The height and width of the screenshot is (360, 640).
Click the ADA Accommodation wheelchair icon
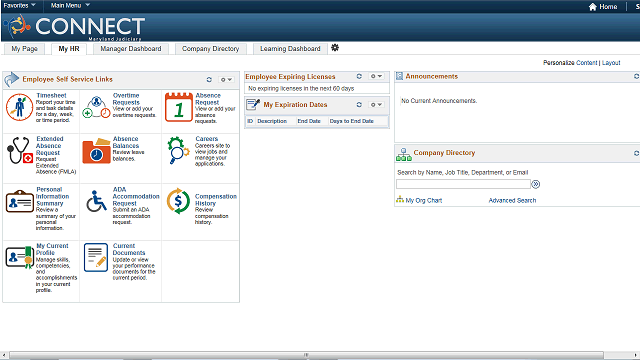[96, 201]
